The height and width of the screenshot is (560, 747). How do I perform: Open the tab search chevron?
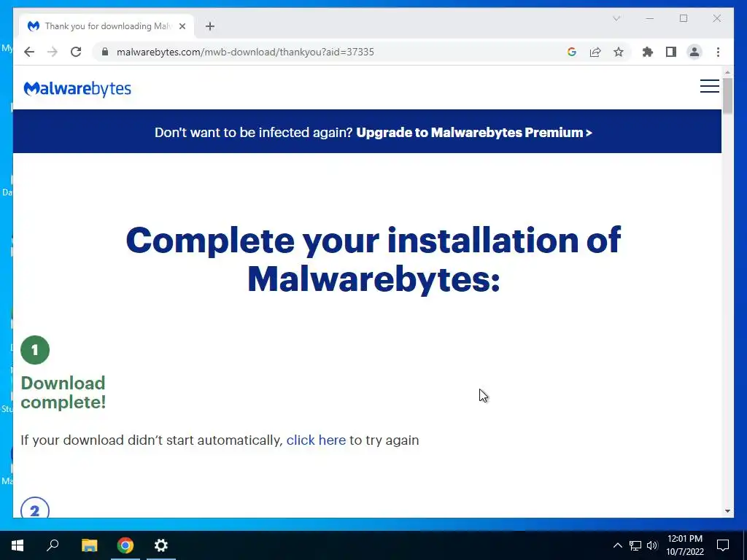[x=616, y=18]
